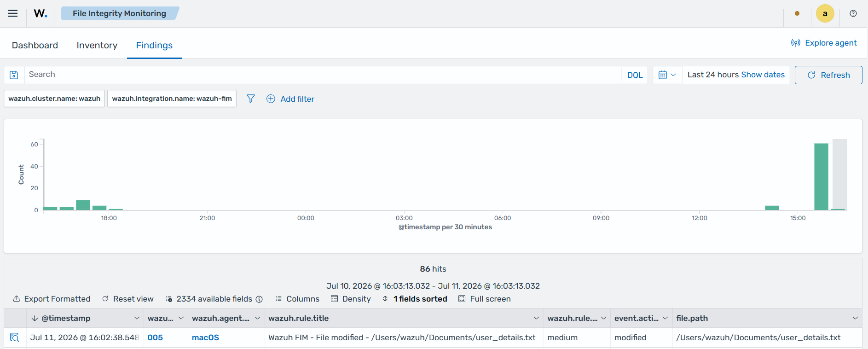Open the calendar quick date menu
This screenshot has width=868, height=349.
tap(667, 75)
